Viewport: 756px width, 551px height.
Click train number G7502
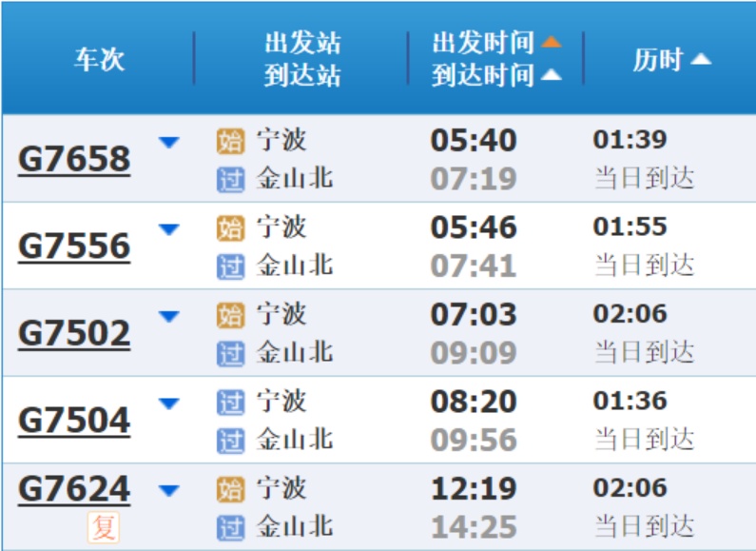(74, 333)
